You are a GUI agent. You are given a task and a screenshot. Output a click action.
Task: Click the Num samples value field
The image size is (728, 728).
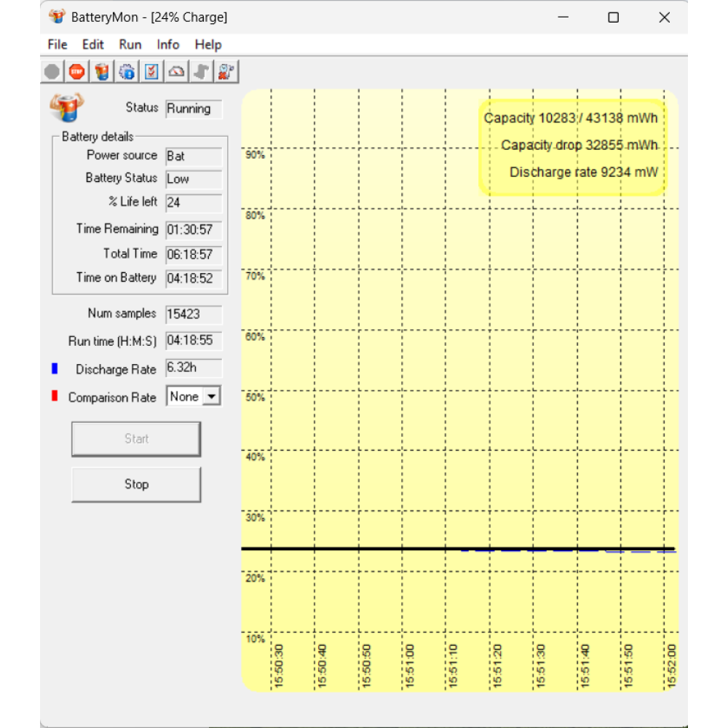pyautogui.click(x=193, y=314)
